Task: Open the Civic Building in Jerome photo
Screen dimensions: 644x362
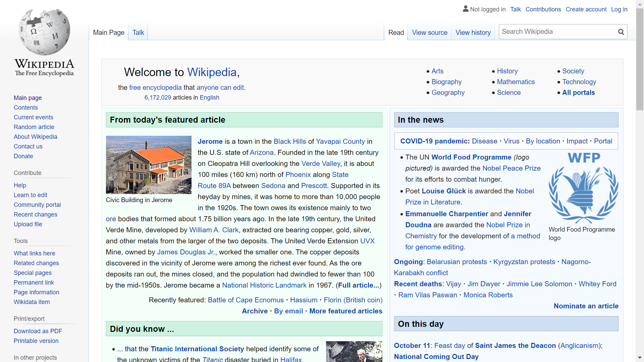Action: click(x=149, y=165)
